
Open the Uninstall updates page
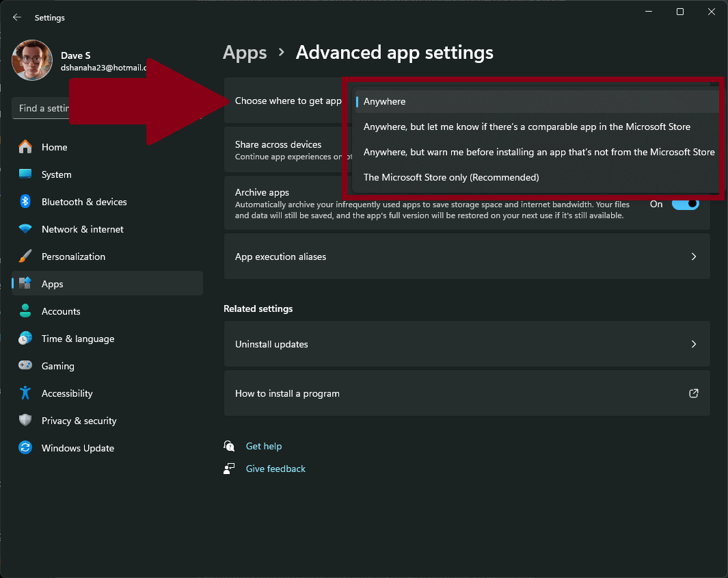(x=467, y=344)
